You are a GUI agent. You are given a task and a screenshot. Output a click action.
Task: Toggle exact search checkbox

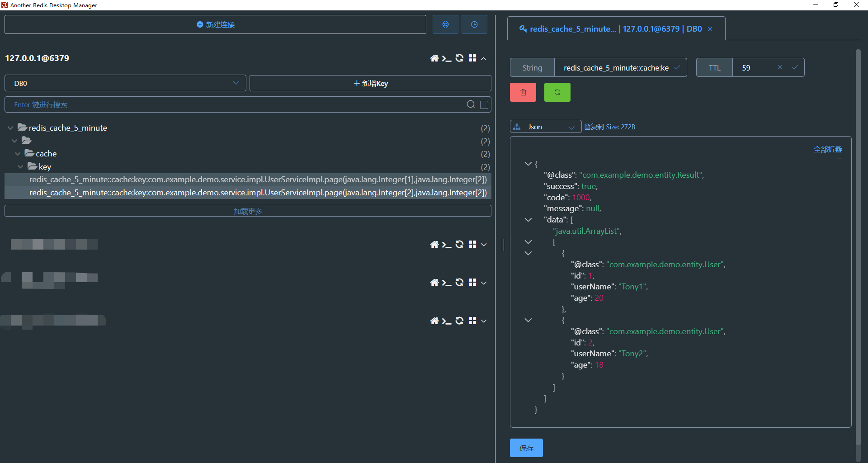[484, 105]
